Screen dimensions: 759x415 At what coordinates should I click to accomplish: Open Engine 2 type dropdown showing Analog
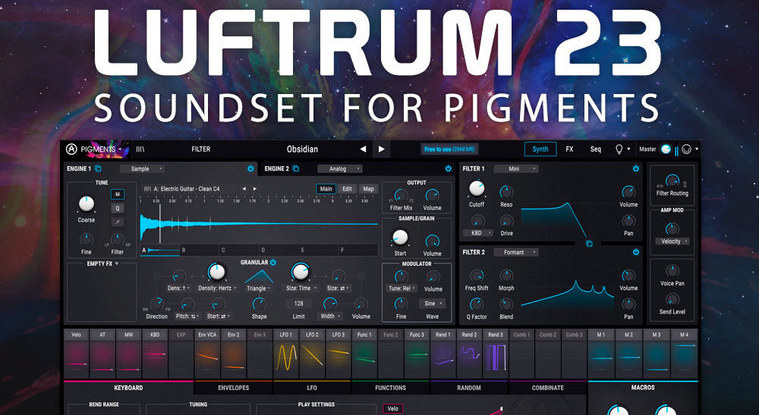pos(340,169)
